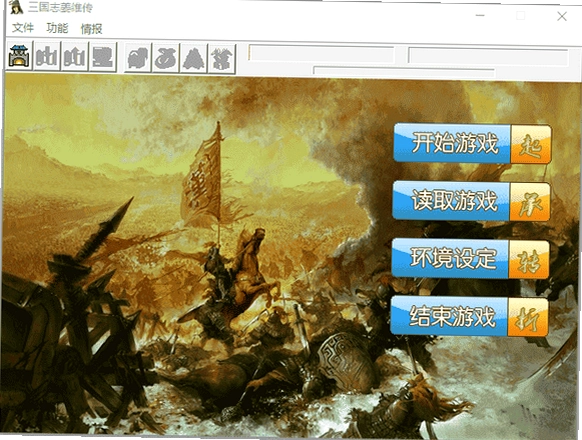
Task: Click the greyed towers-with-arrow toolbar icon
Action: [x=75, y=57]
